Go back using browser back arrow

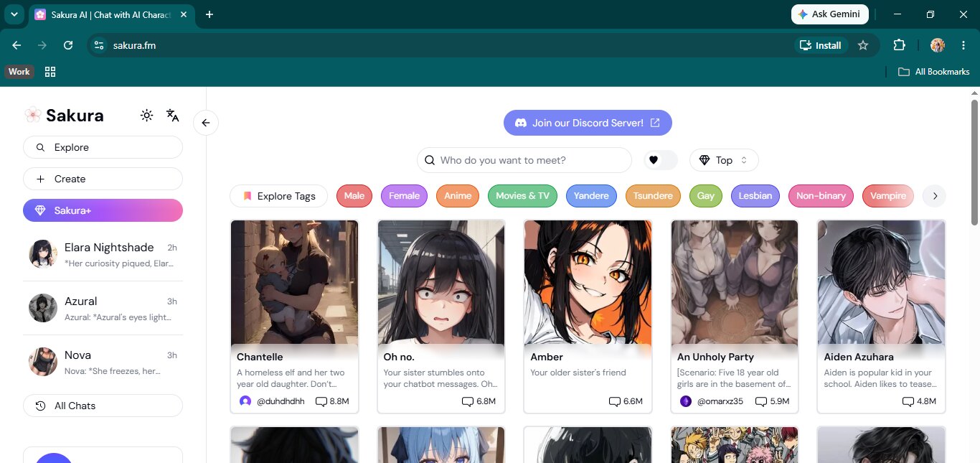coord(17,45)
